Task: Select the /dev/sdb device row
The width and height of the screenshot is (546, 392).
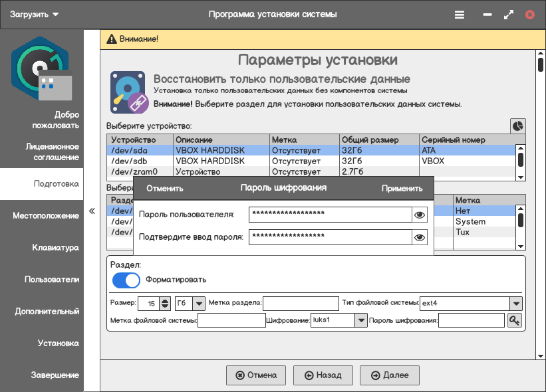Action: coord(130,161)
